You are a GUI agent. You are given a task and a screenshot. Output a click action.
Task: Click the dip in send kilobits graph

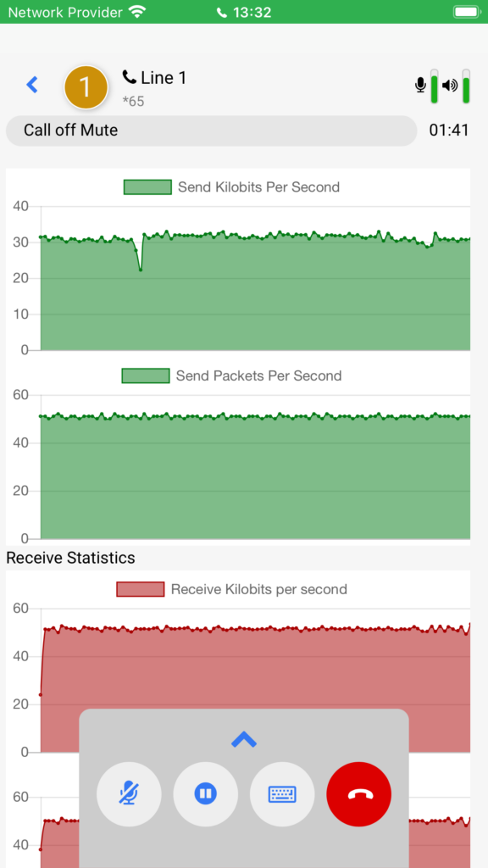click(x=141, y=270)
